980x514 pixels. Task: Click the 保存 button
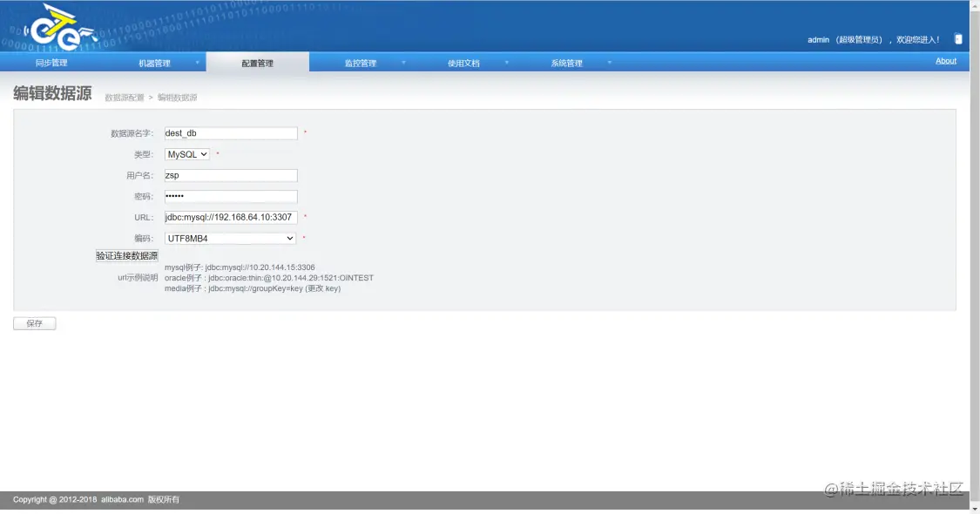[34, 323]
